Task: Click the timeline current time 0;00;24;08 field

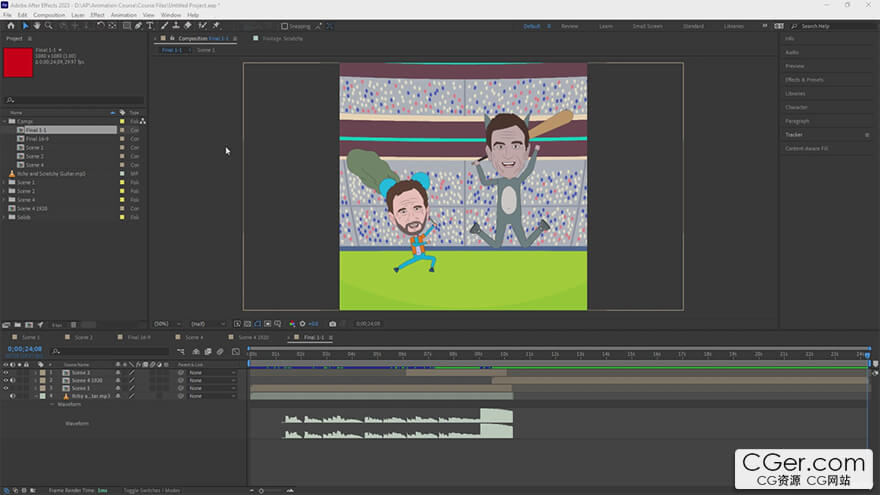Action: [x=24, y=350]
